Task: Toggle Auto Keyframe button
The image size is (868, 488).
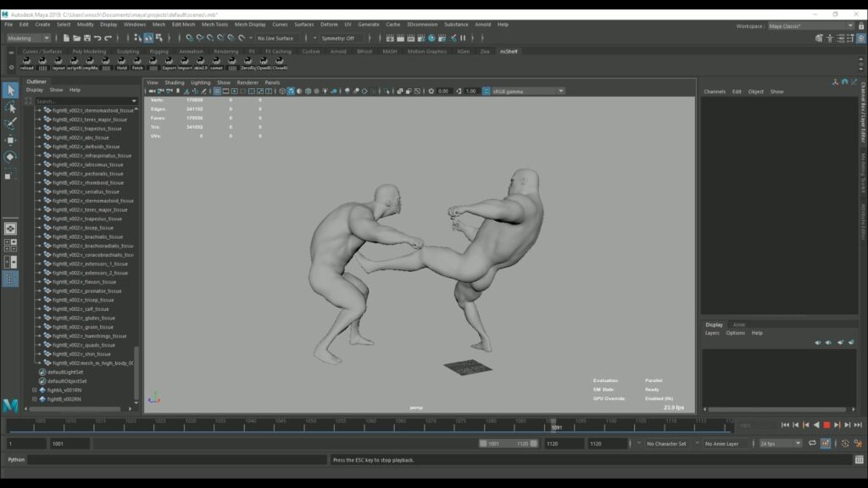Action: pyautogui.click(x=826, y=444)
